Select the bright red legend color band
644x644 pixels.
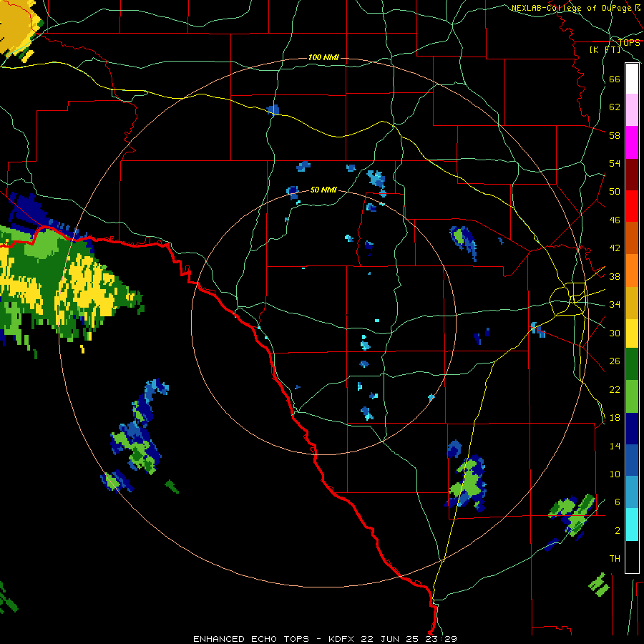click(x=632, y=206)
